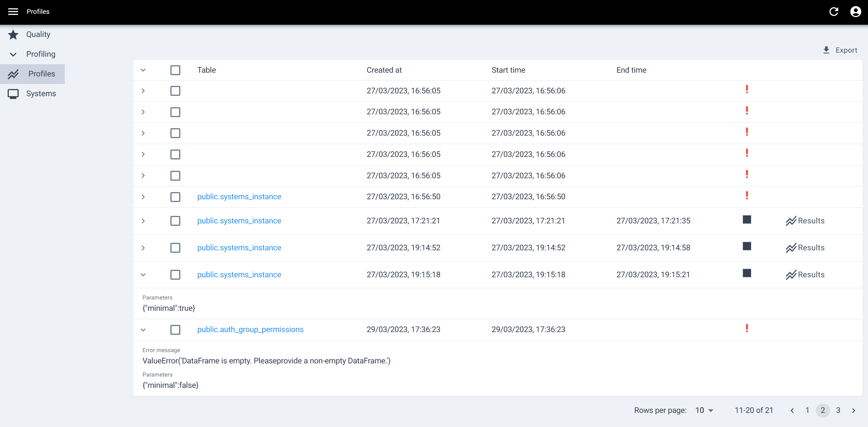Open the public.auth_group_permissions table link
The height and width of the screenshot is (427, 868).
click(251, 330)
